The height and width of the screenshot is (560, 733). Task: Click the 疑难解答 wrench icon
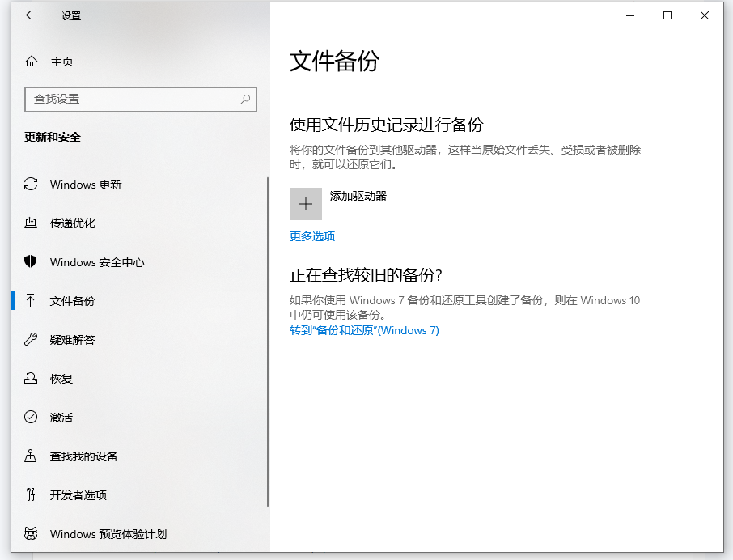point(31,339)
